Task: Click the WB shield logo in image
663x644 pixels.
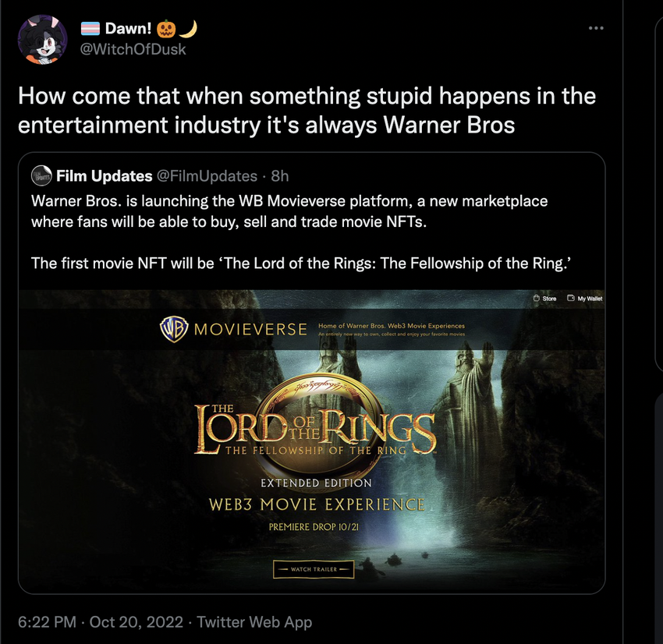Action: tap(174, 329)
